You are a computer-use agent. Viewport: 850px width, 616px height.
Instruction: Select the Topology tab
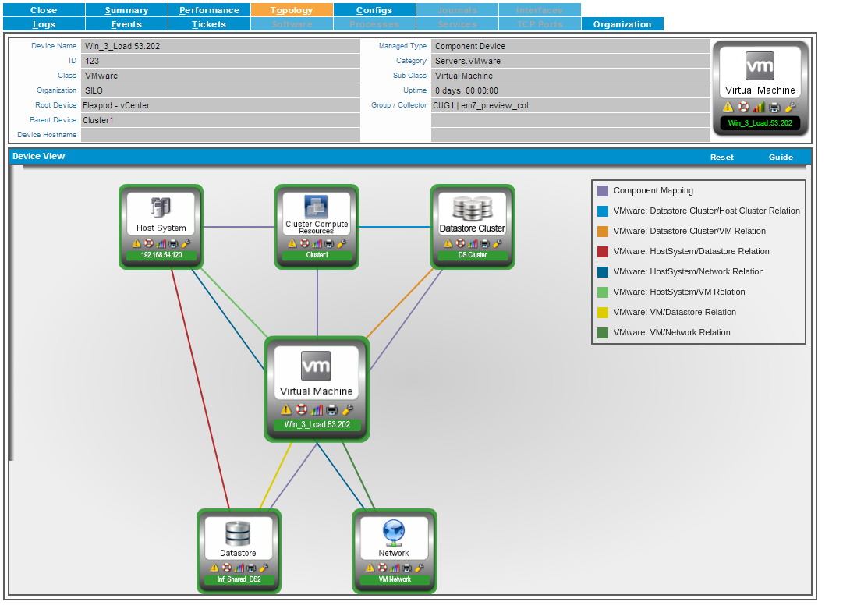(x=292, y=10)
